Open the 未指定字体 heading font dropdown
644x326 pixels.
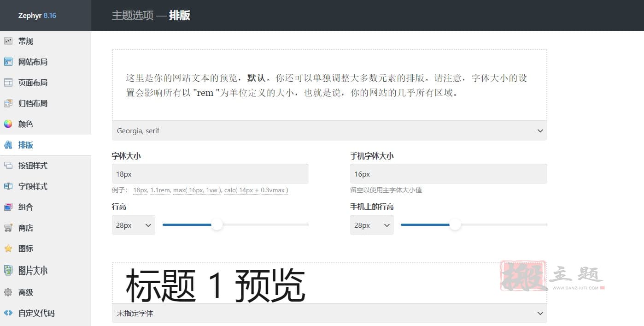(x=329, y=313)
